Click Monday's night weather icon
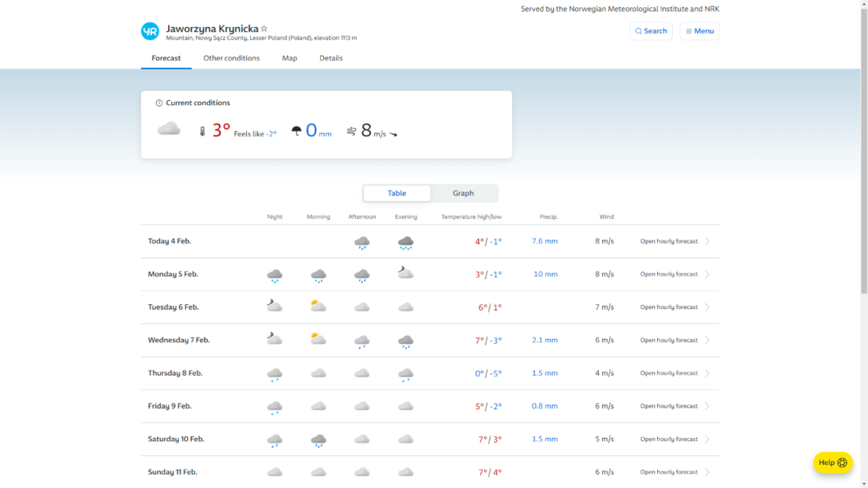The height and width of the screenshot is (488, 868). 275,275
